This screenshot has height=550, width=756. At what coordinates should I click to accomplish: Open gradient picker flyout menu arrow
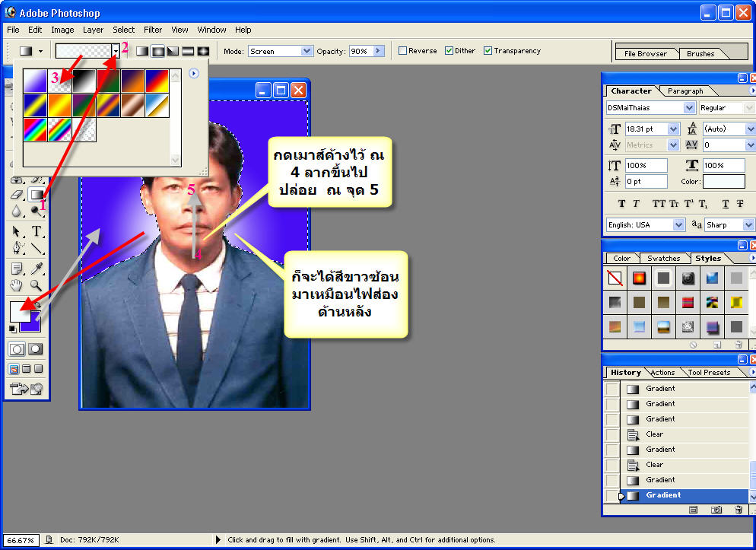pos(194,73)
